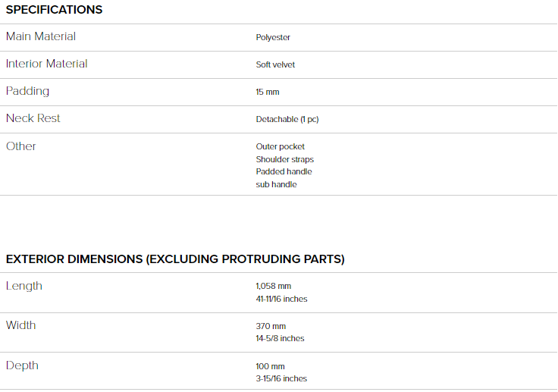Select the Interior Material row label
The height and width of the screenshot is (392, 558).
[46, 64]
